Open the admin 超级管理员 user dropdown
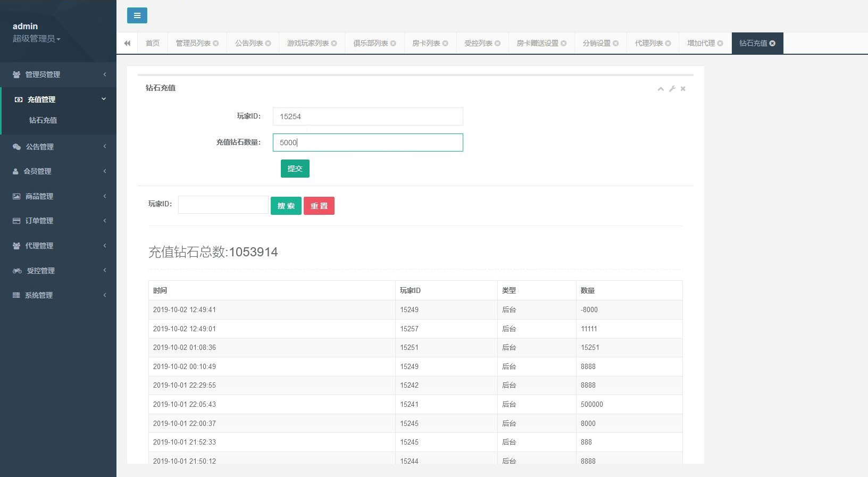The height and width of the screenshot is (477, 868). [x=36, y=38]
